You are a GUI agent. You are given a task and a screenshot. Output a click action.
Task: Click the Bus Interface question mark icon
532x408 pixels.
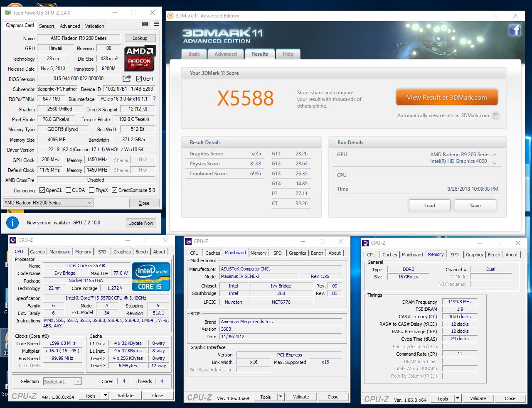coord(154,99)
